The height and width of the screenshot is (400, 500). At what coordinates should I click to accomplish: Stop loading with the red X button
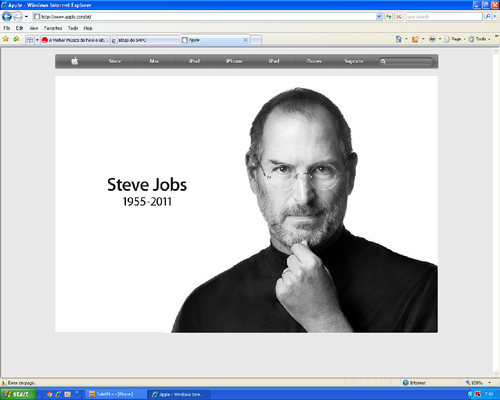399,16
